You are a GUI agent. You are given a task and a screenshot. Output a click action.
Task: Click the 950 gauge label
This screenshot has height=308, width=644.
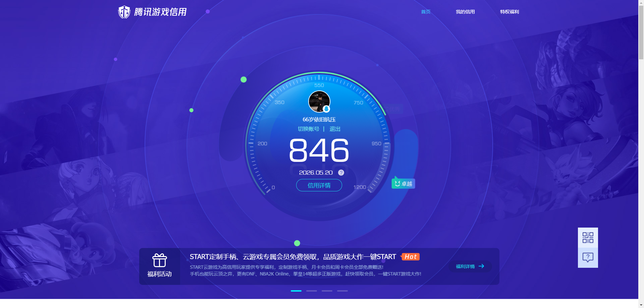click(376, 144)
